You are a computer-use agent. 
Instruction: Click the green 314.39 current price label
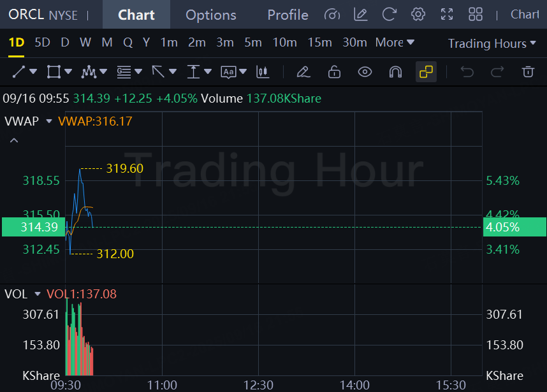coord(34,227)
